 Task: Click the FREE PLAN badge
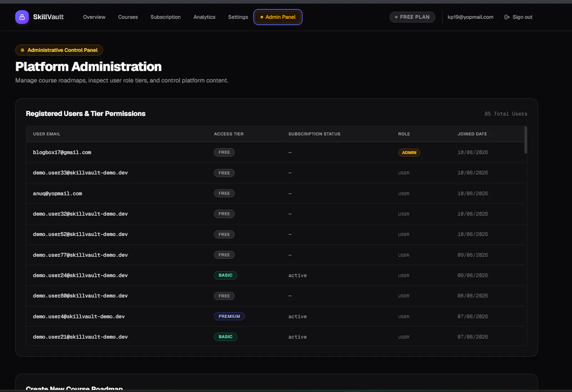(412, 17)
